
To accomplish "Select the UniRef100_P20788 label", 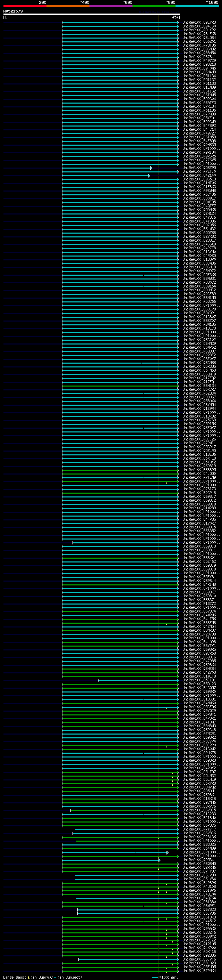I will tap(199, 634).
